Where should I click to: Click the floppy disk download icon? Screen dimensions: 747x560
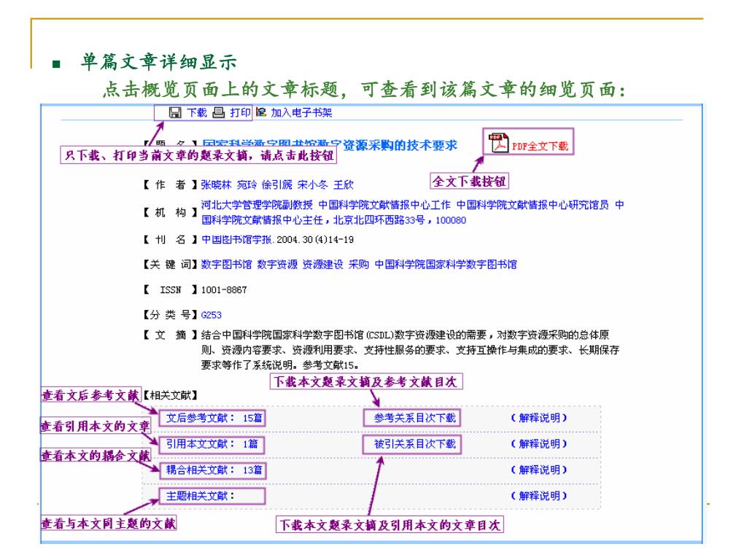[x=175, y=113]
